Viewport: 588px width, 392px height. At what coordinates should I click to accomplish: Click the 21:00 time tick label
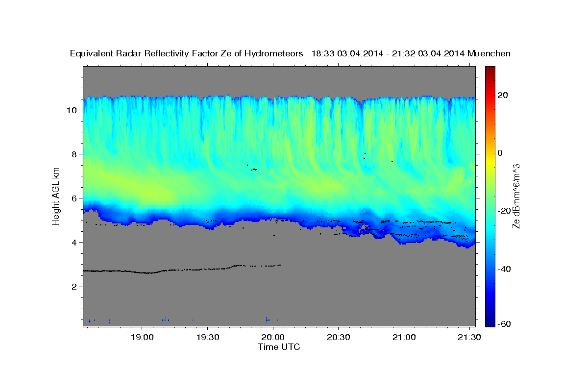pyautogui.click(x=404, y=337)
